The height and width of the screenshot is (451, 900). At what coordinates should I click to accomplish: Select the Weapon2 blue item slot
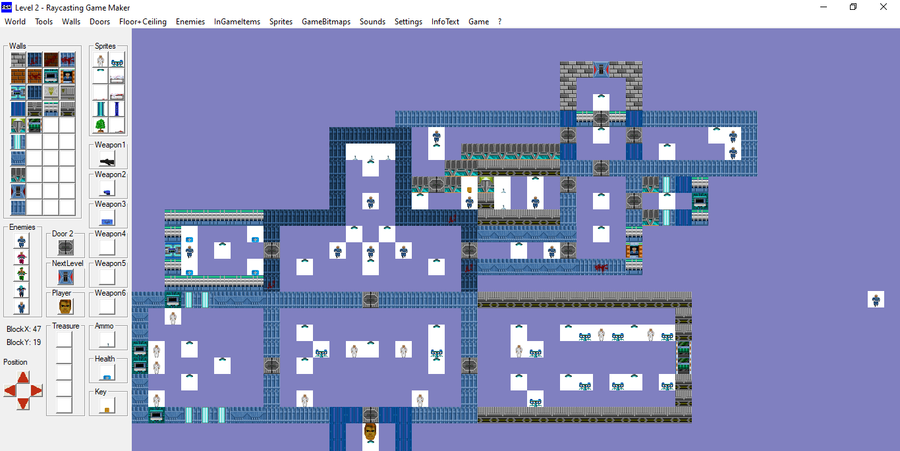pyautogui.click(x=107, y=188)
